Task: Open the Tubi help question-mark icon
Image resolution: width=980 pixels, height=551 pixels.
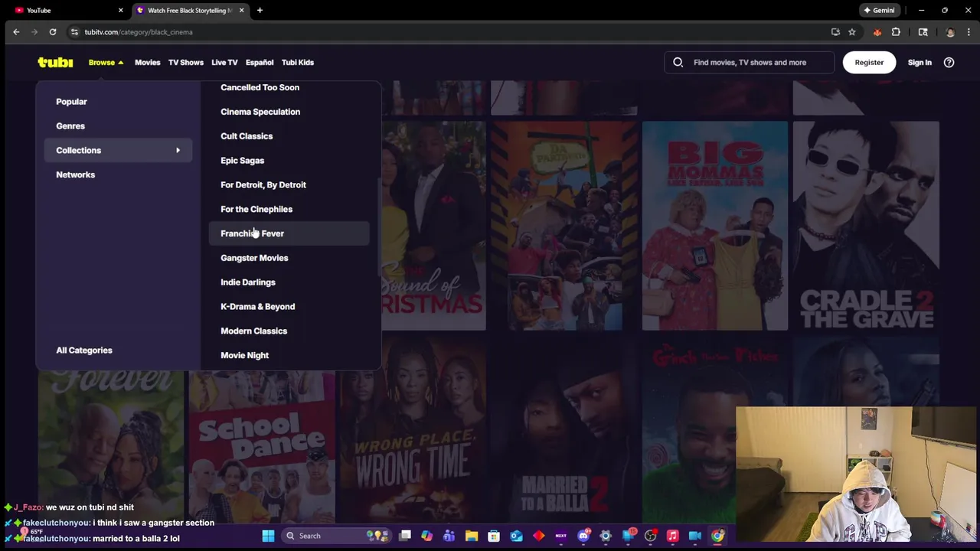Action: point(949,63)
